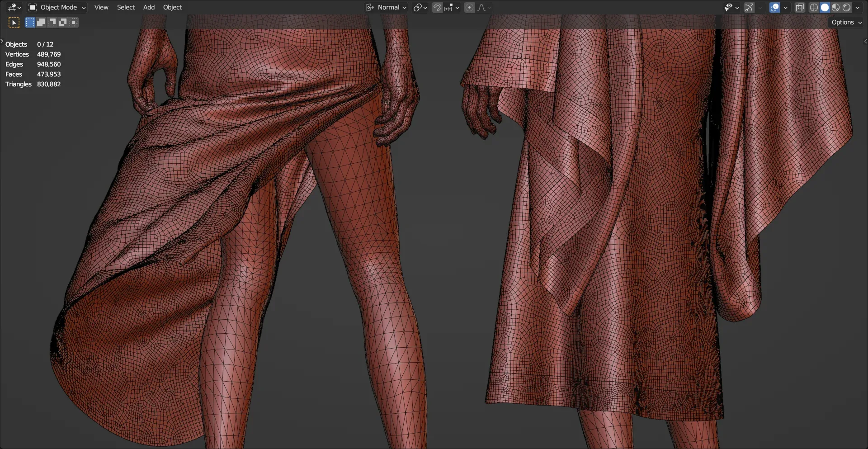This screenshot has height=449, width=868.
Task: Click the Vertices count 489,769
Action: pyautogui.click(x=49, y=54)
